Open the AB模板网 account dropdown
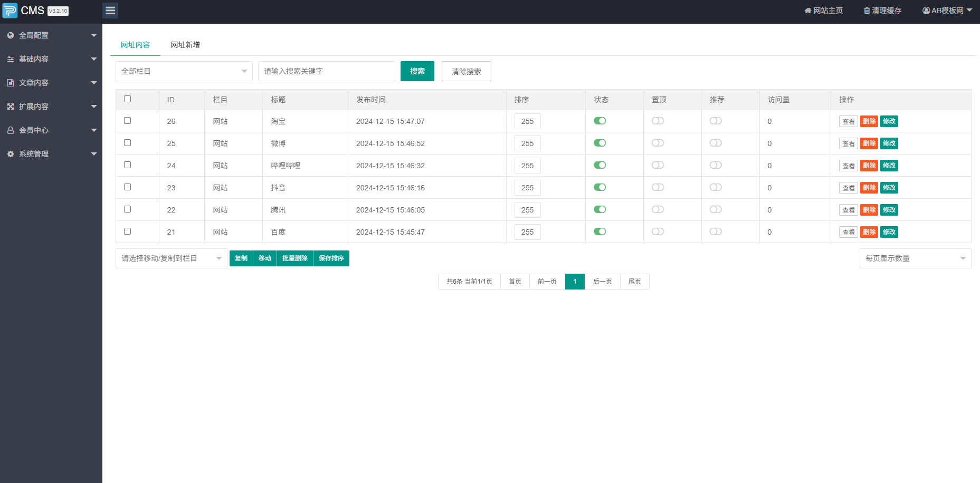 [947, 11]
